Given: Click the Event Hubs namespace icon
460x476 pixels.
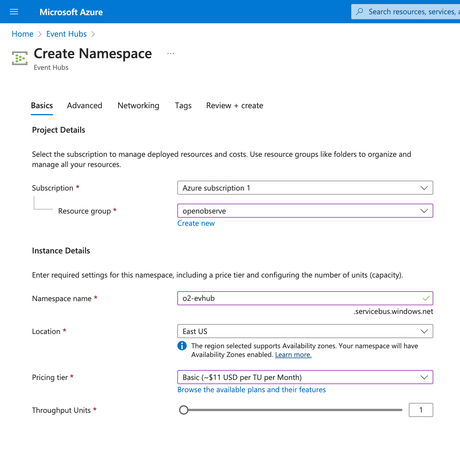Looking at the screenshot, I should click(20, 58).
